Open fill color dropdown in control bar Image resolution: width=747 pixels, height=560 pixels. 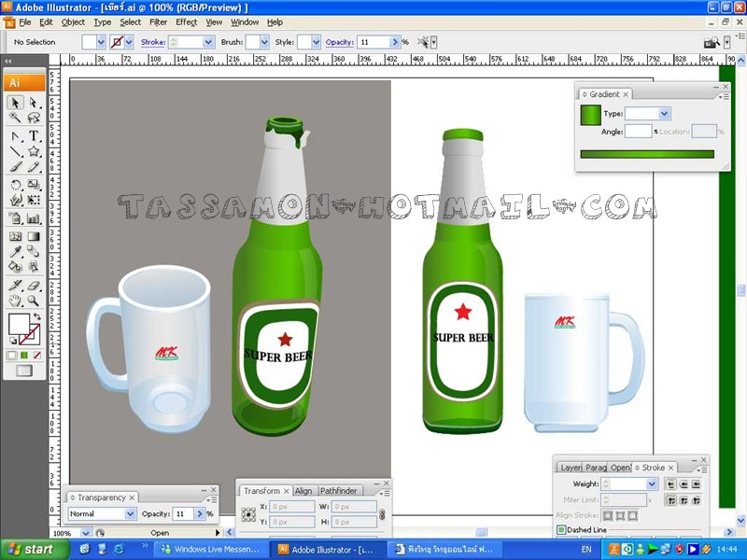click(101, 42)
